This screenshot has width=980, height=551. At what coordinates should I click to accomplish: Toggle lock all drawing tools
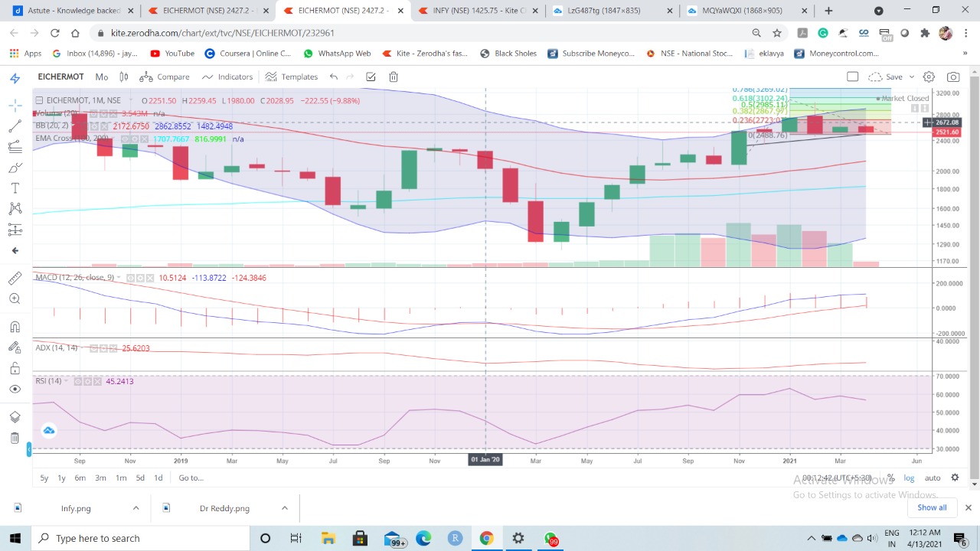[15, 368]
